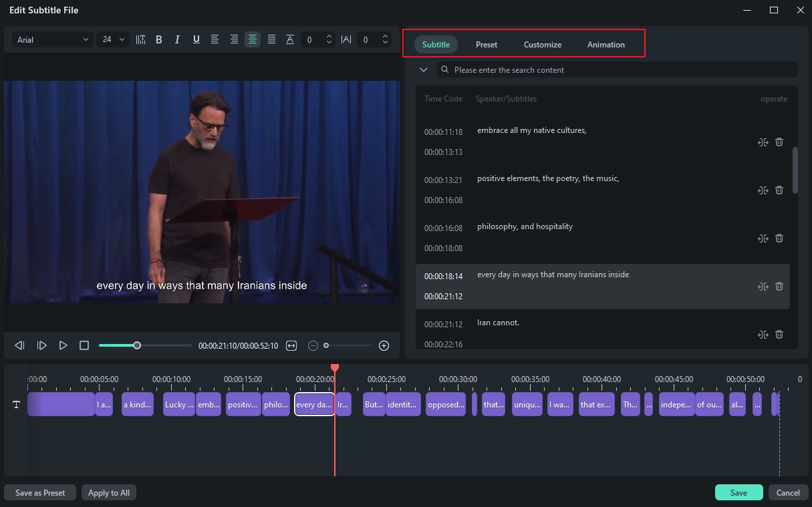812x507 pixels.
Task: Click the fit timeline to window icon
Action: click(x=291, y=345)
